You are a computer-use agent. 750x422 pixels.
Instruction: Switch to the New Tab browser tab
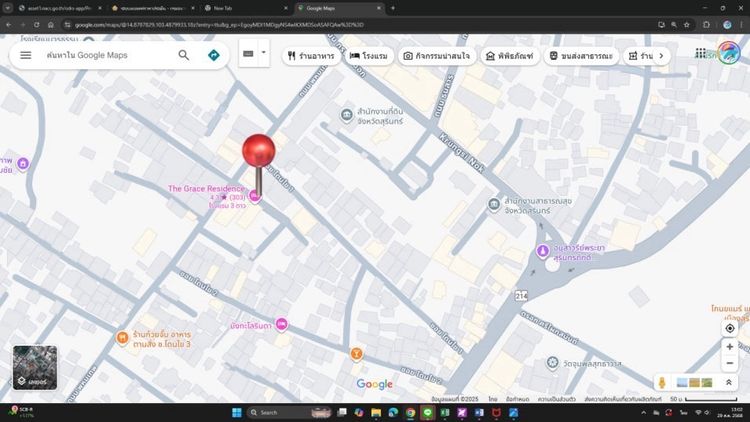coord(246,8)
